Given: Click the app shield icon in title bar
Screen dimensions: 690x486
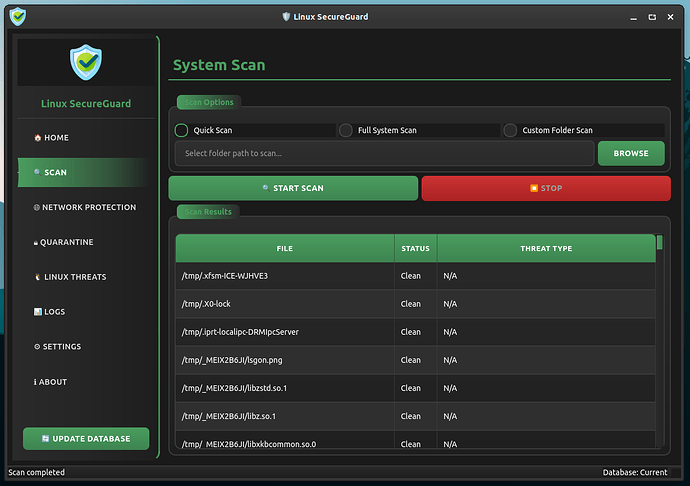Looking at the screenshot, I should point(17,16).
